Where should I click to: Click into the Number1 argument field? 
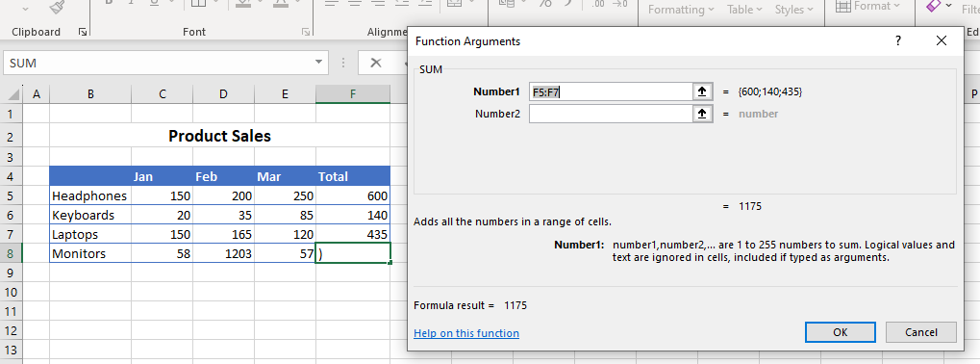click(x=611, y=91)
